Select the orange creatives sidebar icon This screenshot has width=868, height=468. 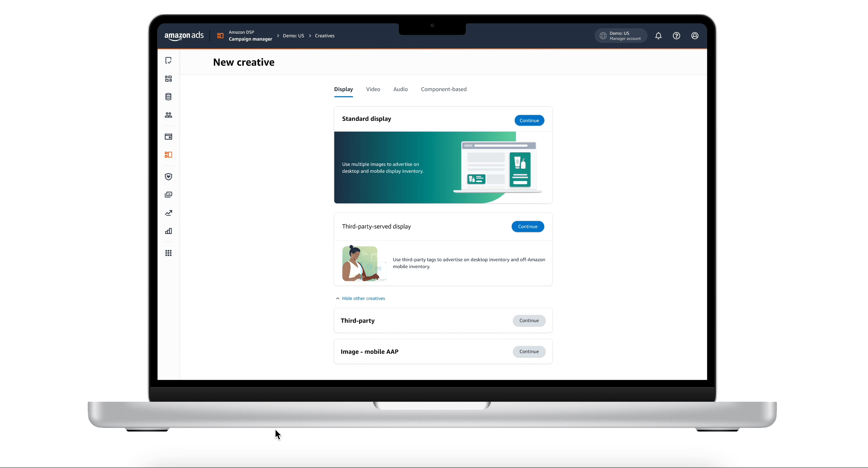click(x=168, y=155)
